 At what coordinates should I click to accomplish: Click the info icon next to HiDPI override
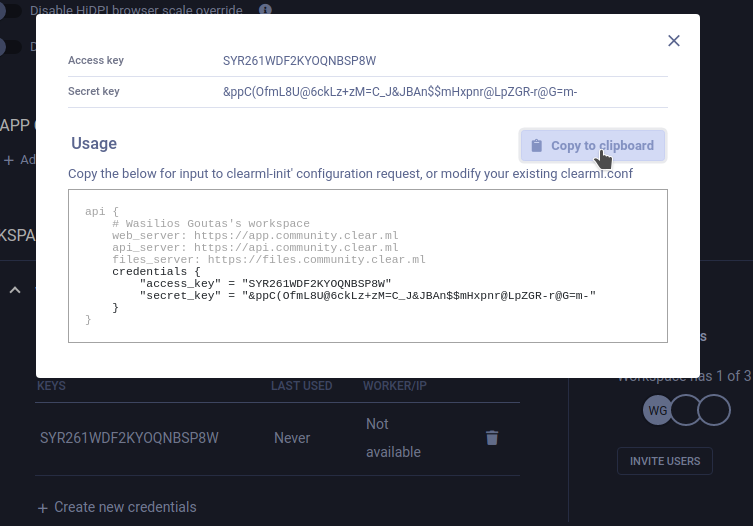(x=265, y=9)
